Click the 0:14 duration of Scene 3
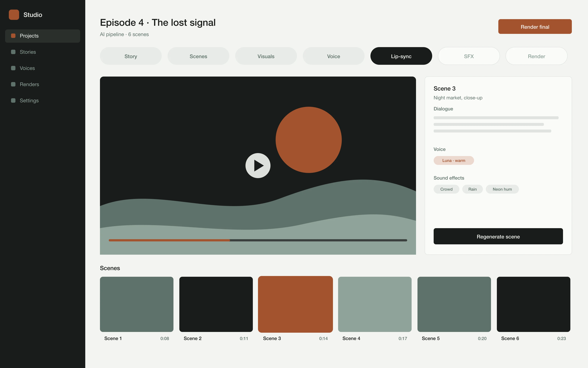The height and width of the screenshot is (368, 588). click(323, 338)
